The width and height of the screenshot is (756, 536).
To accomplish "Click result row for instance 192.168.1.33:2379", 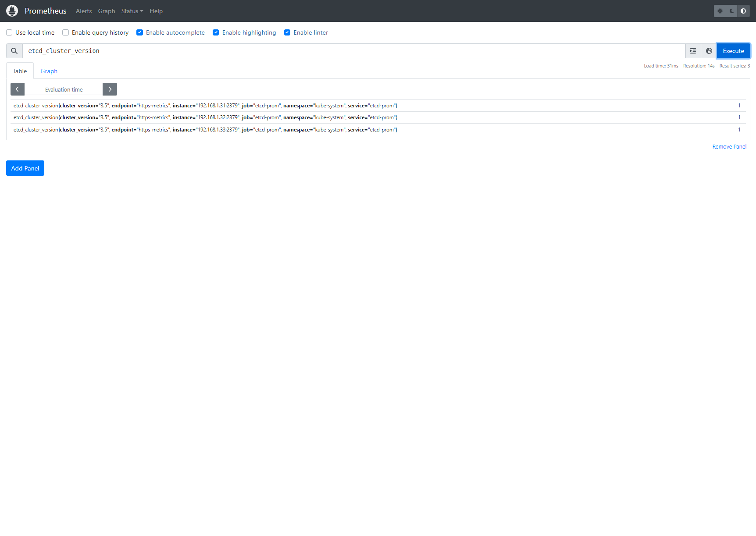I will (x=378, y=130).
